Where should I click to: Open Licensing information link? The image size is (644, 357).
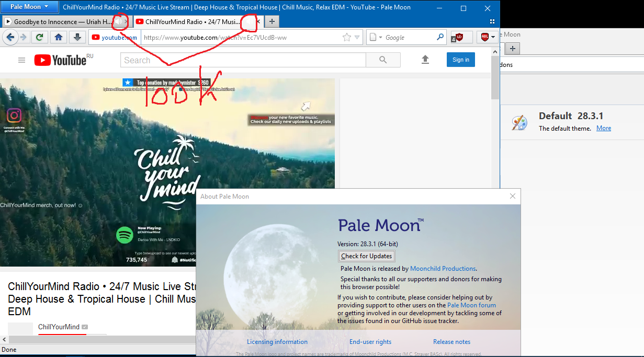[x=277, y=342]
